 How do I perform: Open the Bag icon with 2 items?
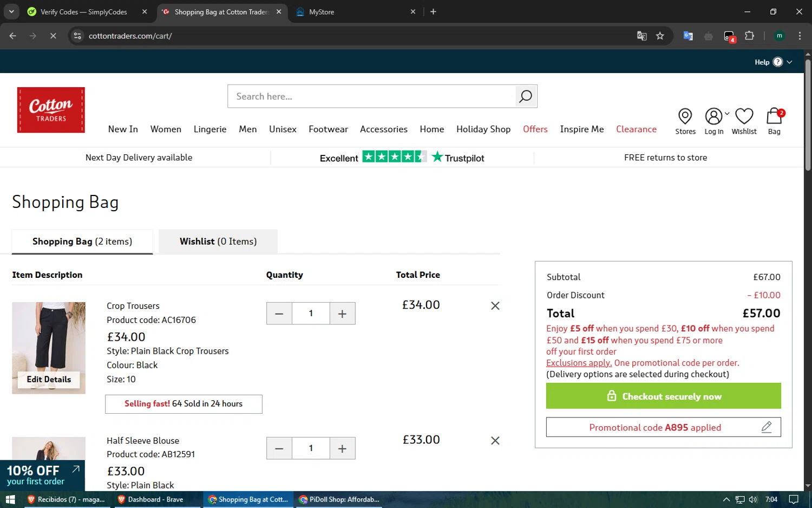tap(775, 121)
